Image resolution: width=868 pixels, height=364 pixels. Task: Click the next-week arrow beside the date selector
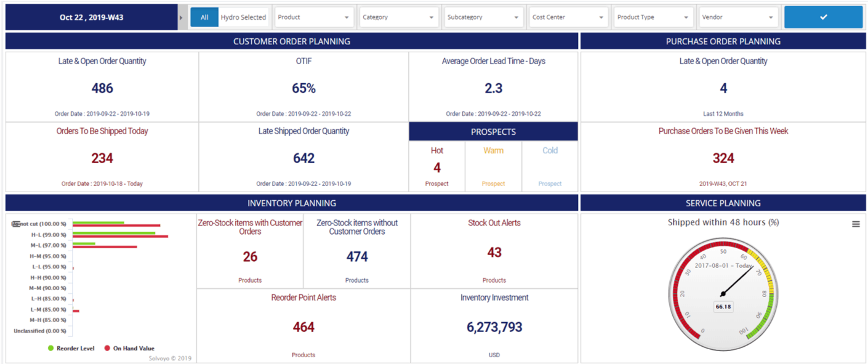coord(182,17)
